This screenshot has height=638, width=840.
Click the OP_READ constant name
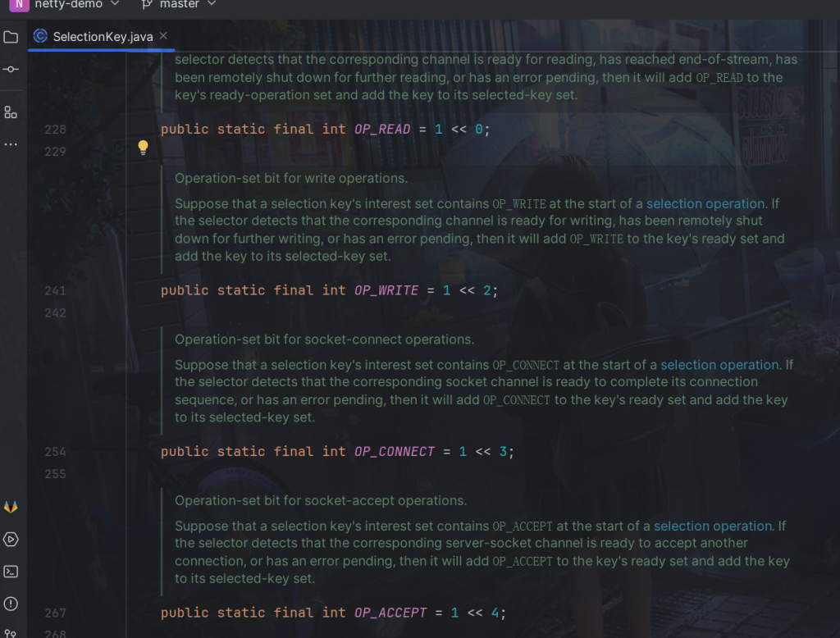pos(382,130)
